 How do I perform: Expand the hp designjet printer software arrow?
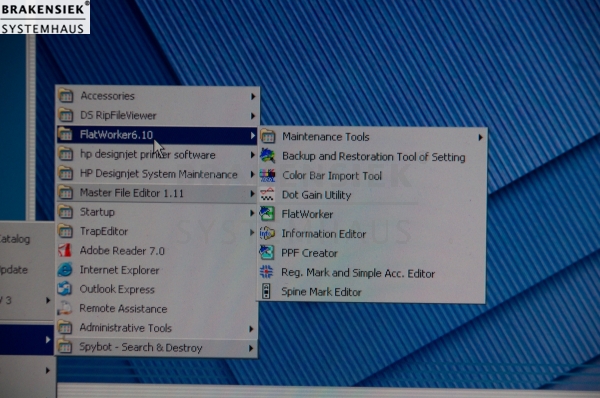click(x=253, y=155)
